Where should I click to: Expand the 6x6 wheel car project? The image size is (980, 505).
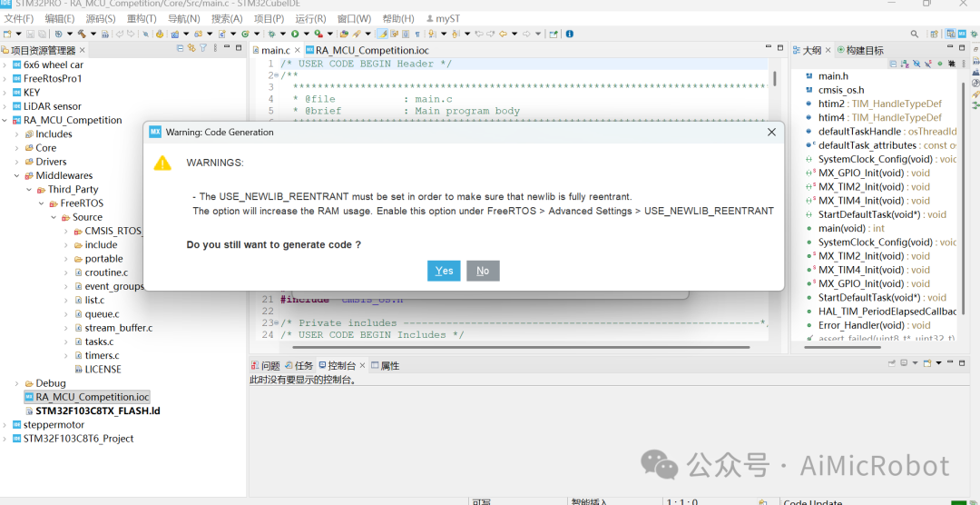[5, 64]
